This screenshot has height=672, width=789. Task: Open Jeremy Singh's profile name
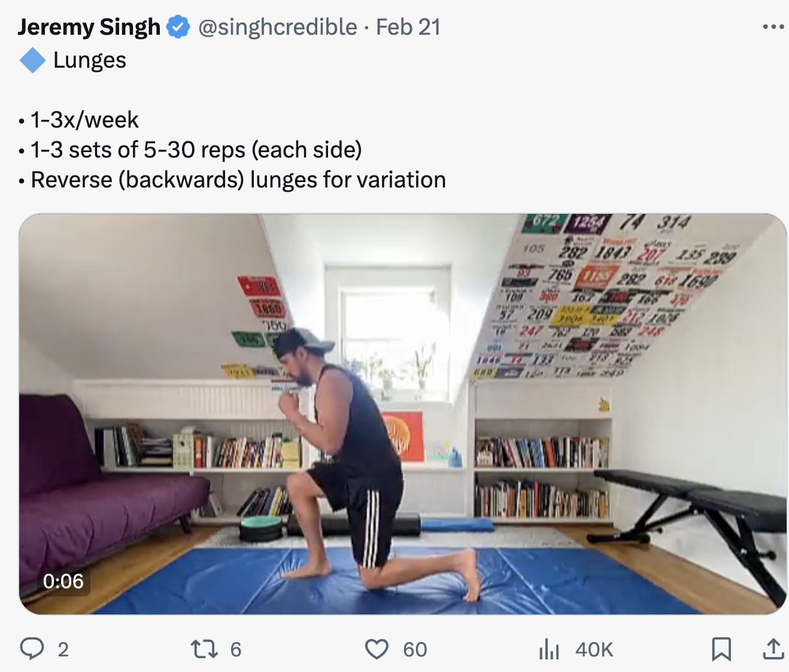coord(89,27)
